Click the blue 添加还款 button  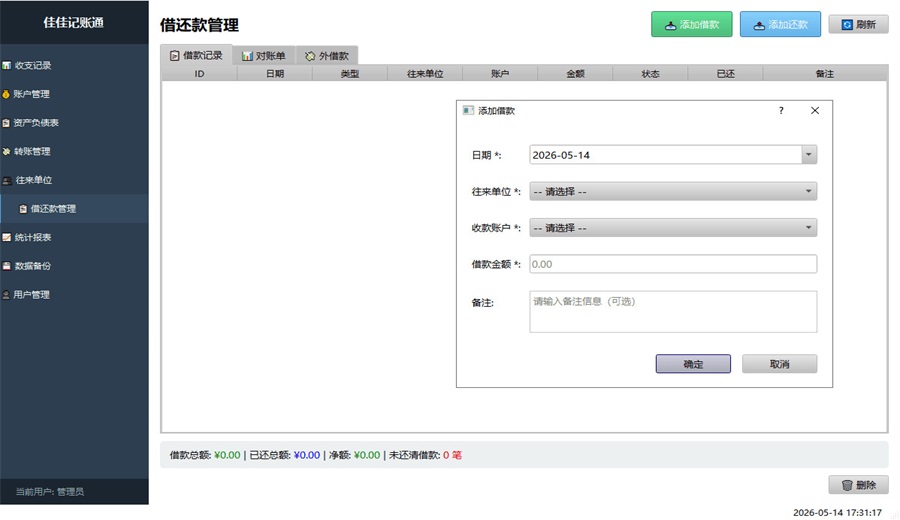click(780, 25)
